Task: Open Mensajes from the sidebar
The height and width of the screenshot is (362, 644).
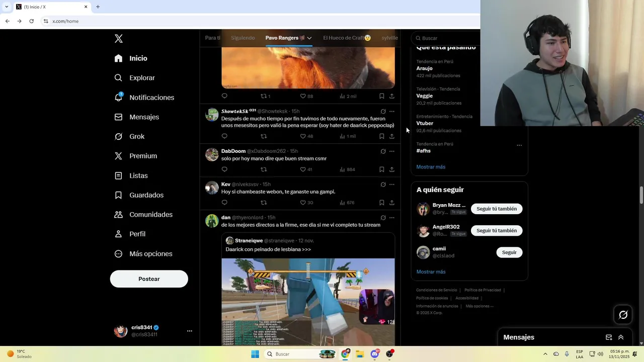Action: [136, 117]
